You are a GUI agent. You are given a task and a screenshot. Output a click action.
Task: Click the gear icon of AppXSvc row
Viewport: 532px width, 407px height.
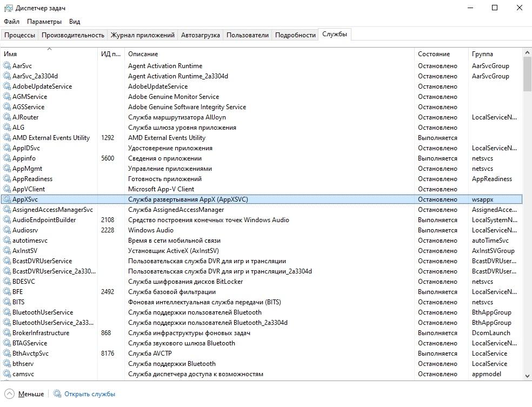click(7, 199)
